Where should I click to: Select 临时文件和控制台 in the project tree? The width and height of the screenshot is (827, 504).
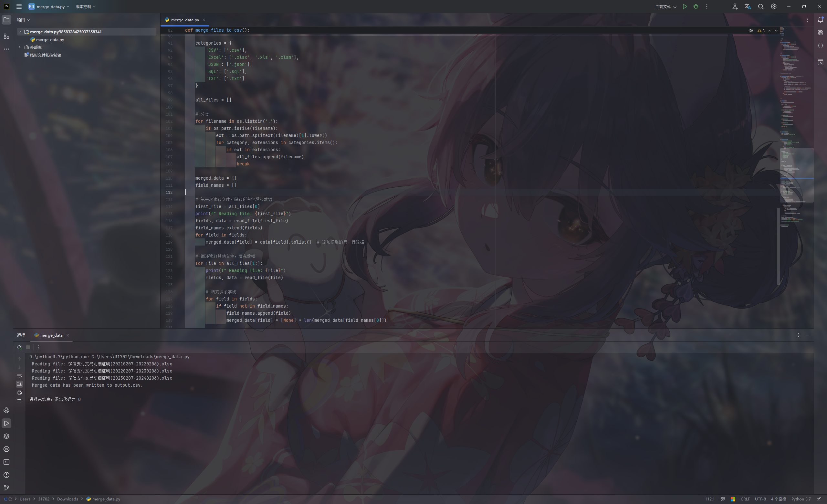click(x=45, y=55)
